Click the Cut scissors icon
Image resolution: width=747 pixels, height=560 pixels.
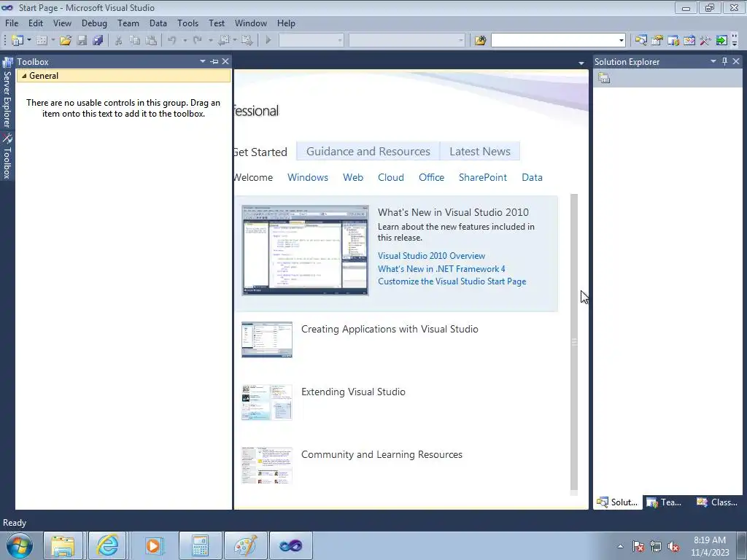pos(119,41)
